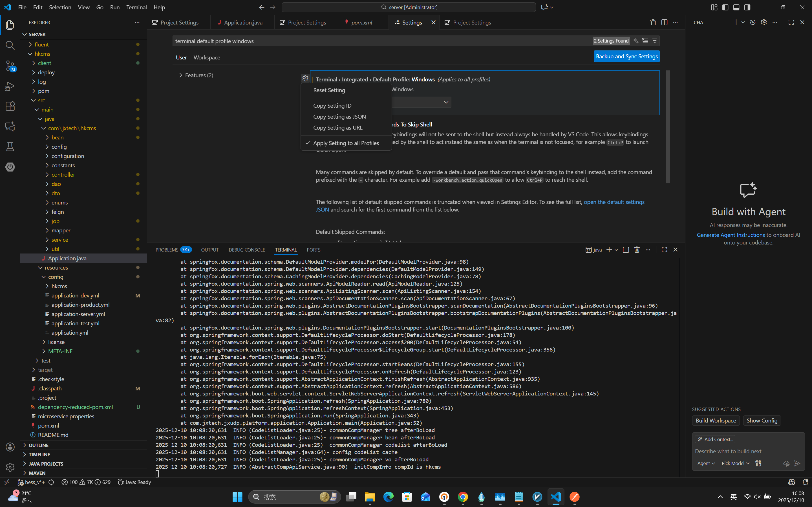Click Backup and Sync Settings button

tap(626, 56)
